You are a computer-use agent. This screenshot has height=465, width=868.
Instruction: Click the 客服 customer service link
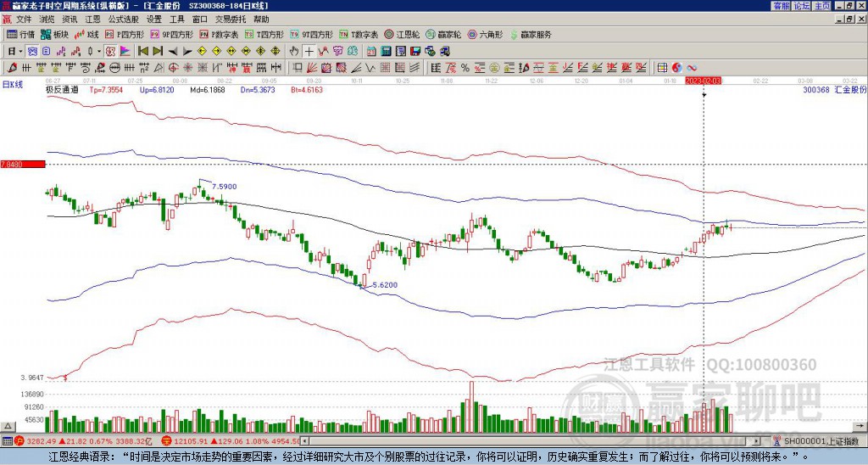pyautogui.click(x=781, y=5)
